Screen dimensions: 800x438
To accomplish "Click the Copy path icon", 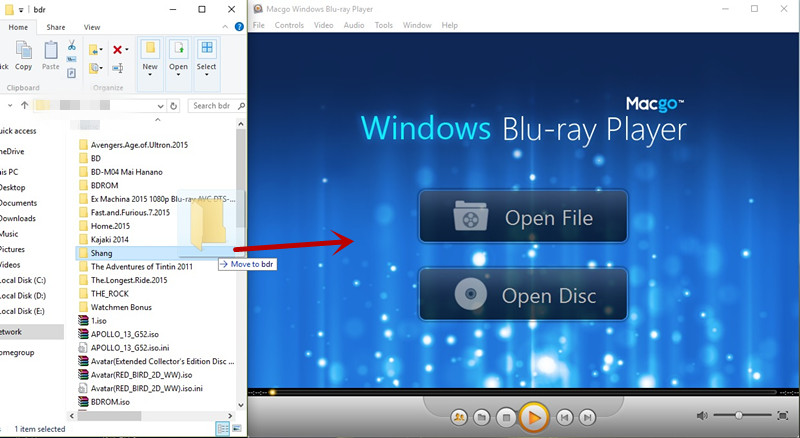I will click(x=71, y=59).
